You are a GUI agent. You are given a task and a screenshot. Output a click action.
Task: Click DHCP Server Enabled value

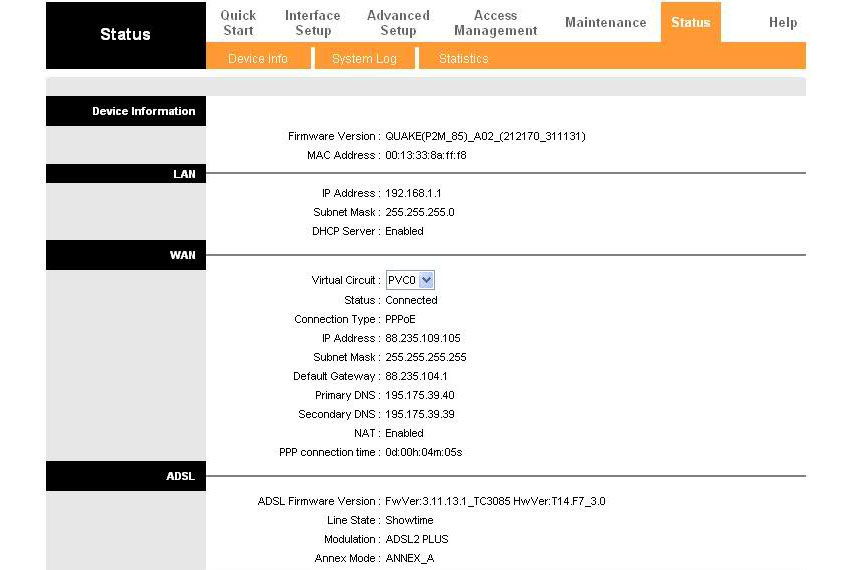(404, 231)
